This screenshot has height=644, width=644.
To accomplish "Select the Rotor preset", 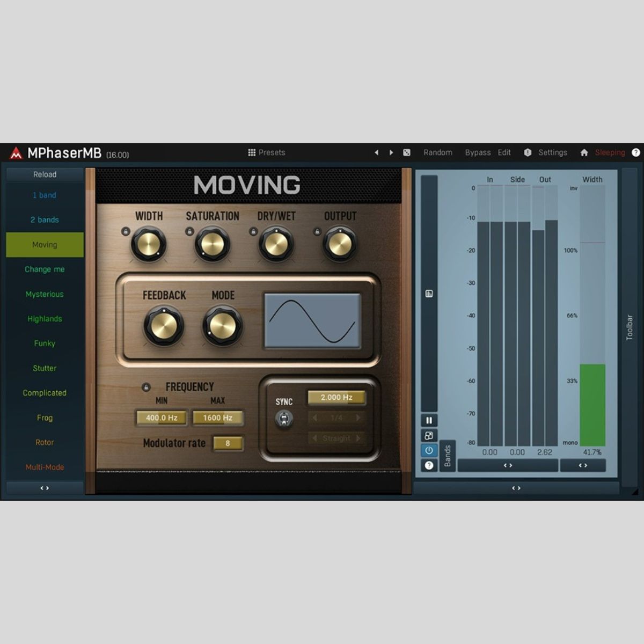I will (45, 442).
